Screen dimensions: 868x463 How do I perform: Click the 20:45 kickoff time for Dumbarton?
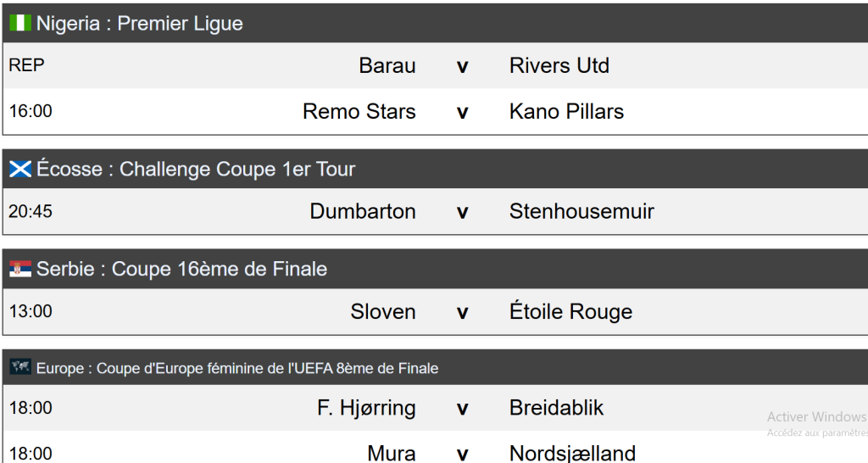click(x=31, y=211)
